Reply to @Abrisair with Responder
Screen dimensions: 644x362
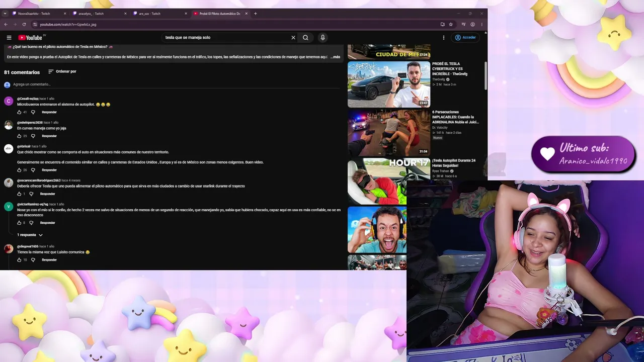coord(49,170)
